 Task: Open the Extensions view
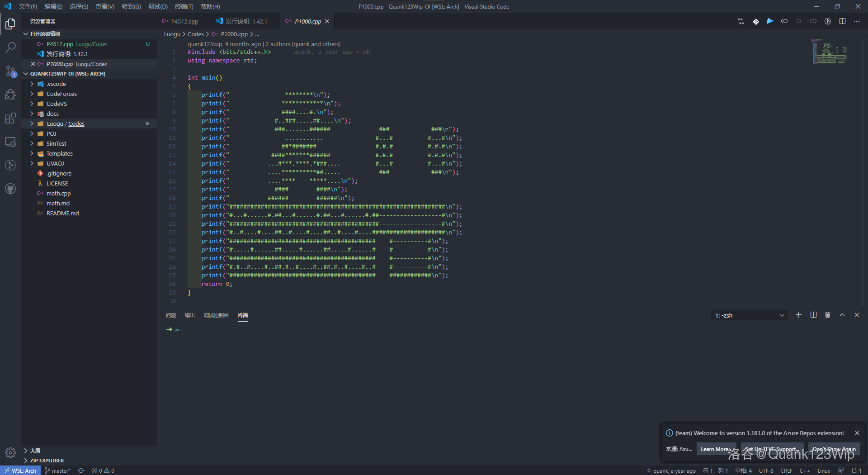pos(10,118)
